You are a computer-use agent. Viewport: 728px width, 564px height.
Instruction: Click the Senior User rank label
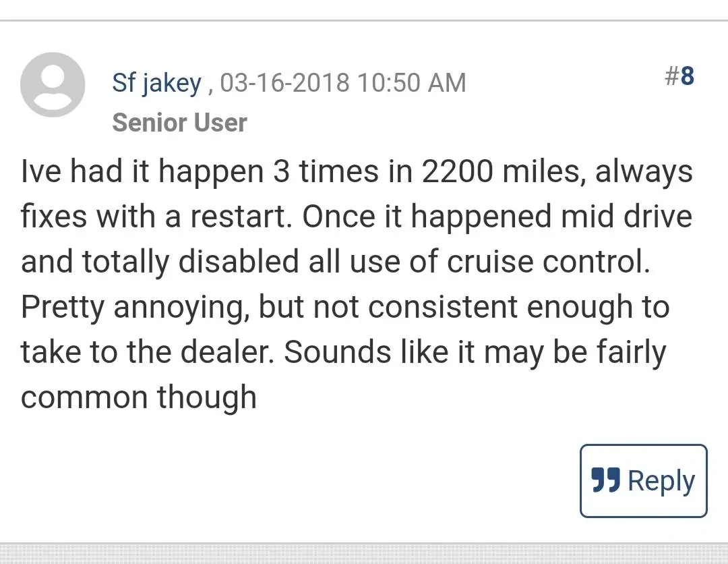(179, 123)
